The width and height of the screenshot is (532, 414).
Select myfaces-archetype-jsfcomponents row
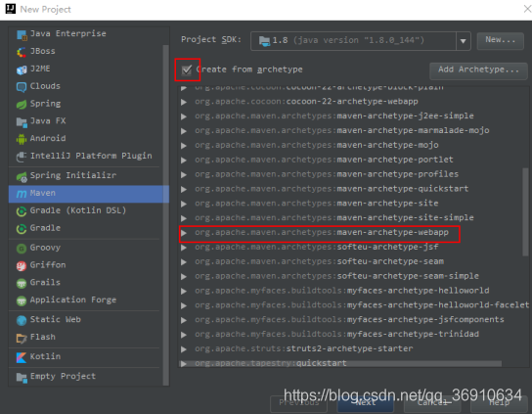(353, 320)
